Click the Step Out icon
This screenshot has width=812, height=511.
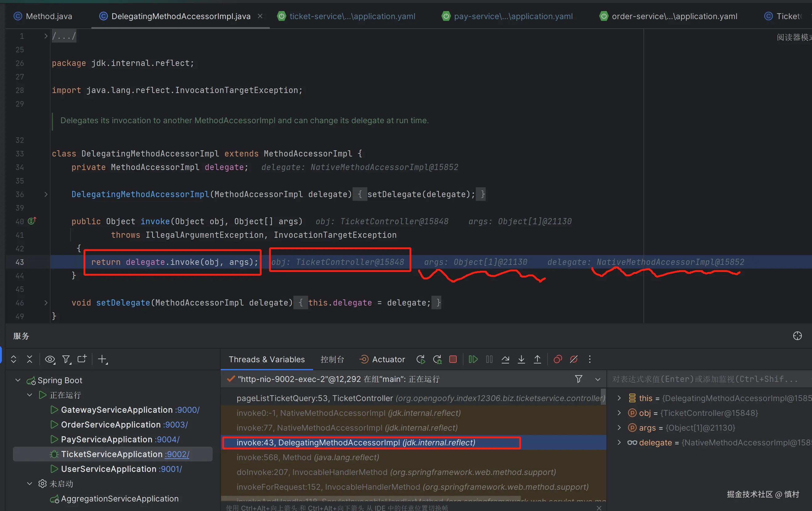click(x=537, y=359)
